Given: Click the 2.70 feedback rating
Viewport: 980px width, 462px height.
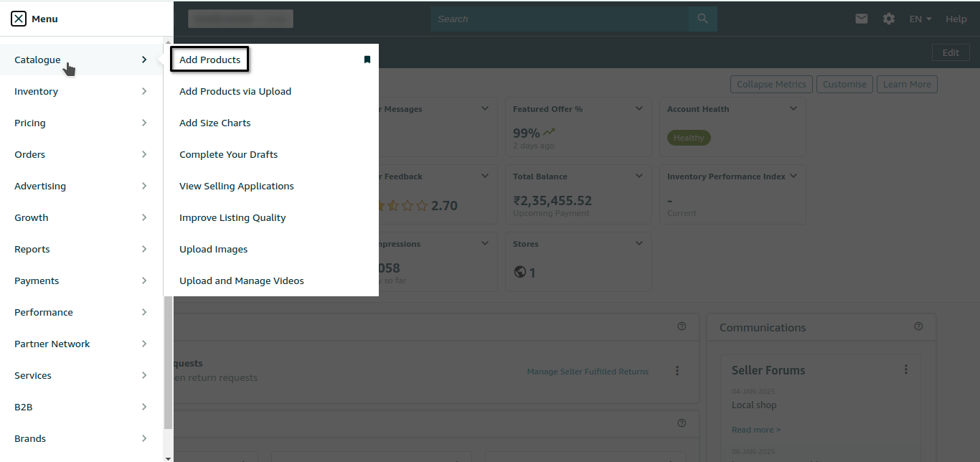Looking at the screenshot, I should (x=444, y=205).
